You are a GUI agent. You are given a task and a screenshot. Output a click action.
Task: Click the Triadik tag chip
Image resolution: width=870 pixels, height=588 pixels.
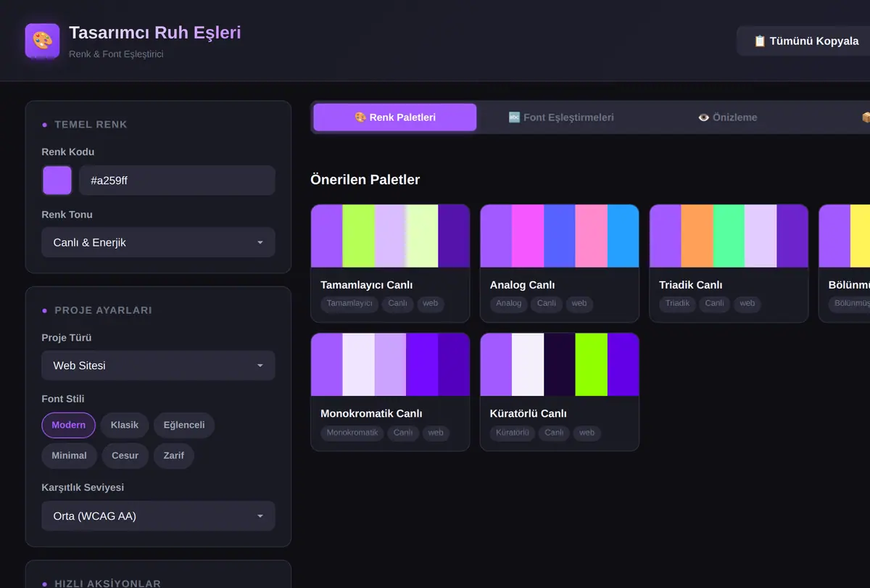(x=678, y=303)
